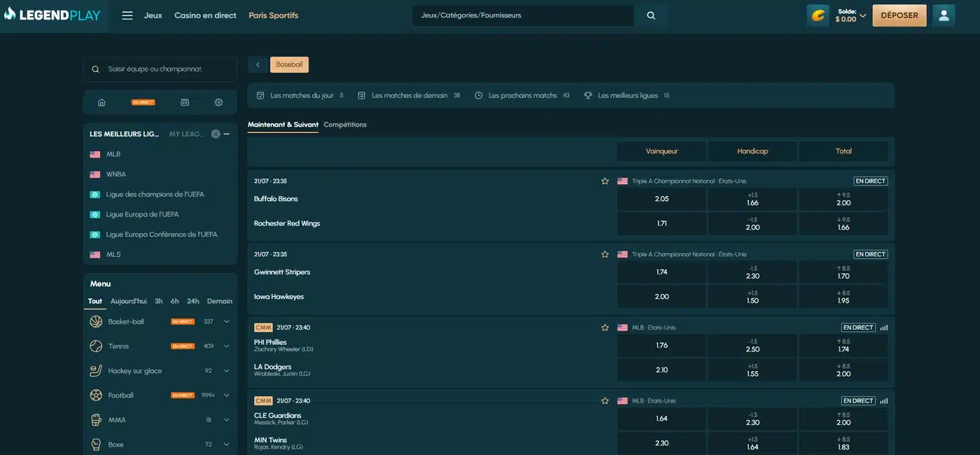Select the Tout time filter

click(95, 301)
